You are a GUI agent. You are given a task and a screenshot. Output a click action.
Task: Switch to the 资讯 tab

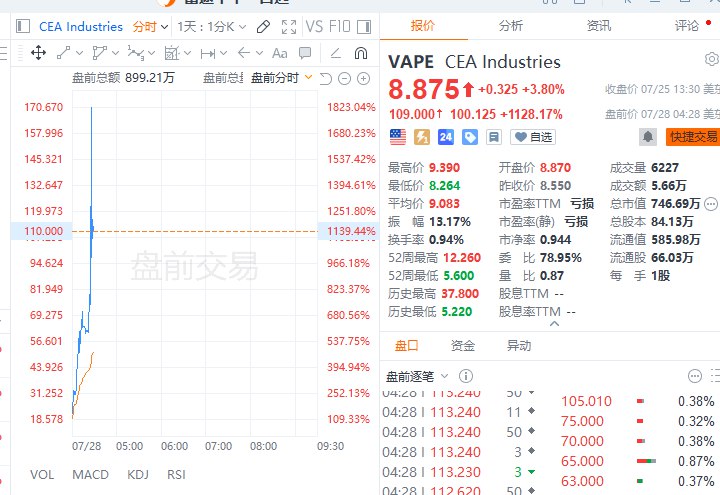click(599, 26)
